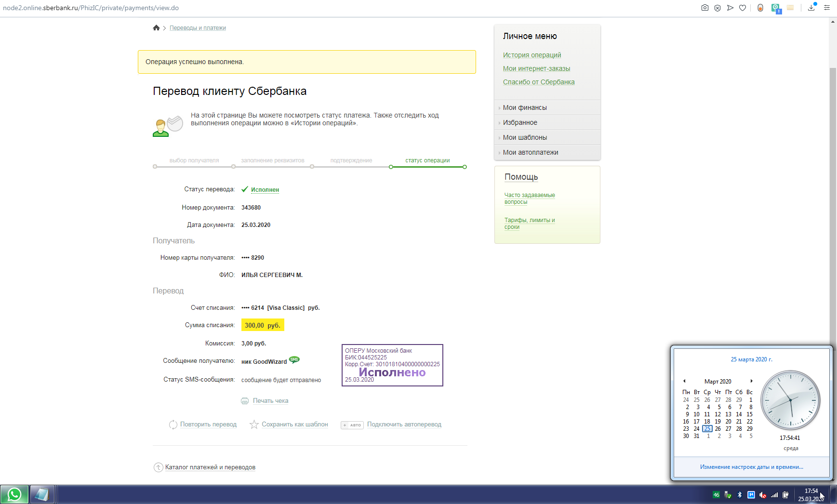
Task: Click the Повторить перевод link
Action: coord(208,424)
